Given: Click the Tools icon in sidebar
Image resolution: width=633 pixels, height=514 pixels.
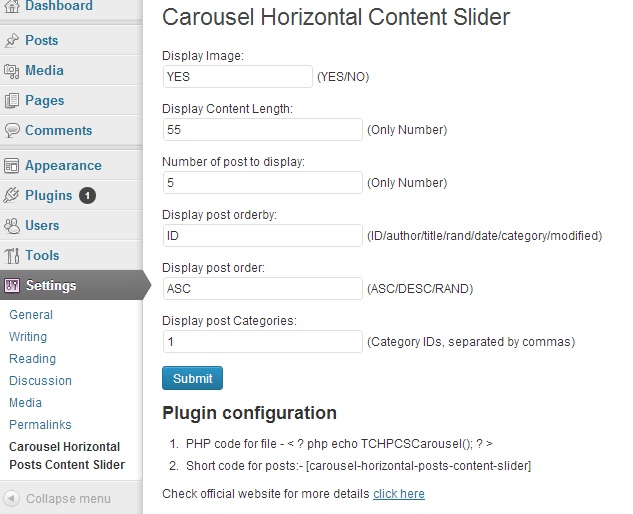Looking at the screenshot, I should click(x=12, y=256).
